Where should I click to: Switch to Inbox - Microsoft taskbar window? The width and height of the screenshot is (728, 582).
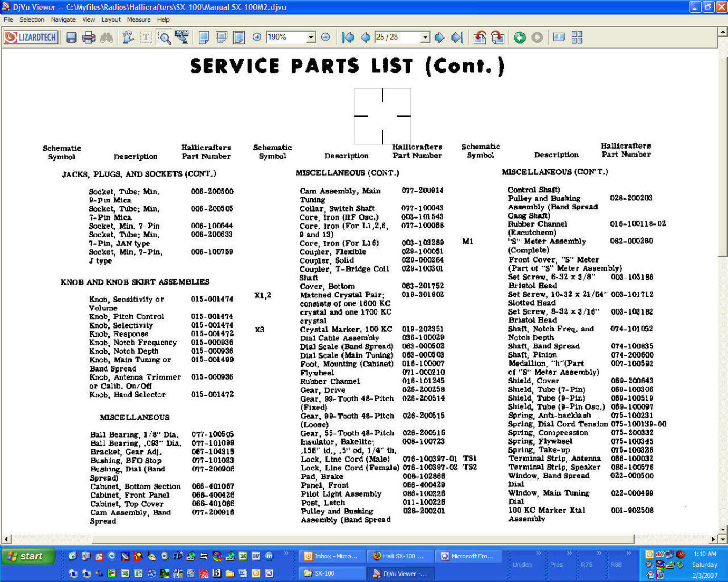(x=331, y=556)
